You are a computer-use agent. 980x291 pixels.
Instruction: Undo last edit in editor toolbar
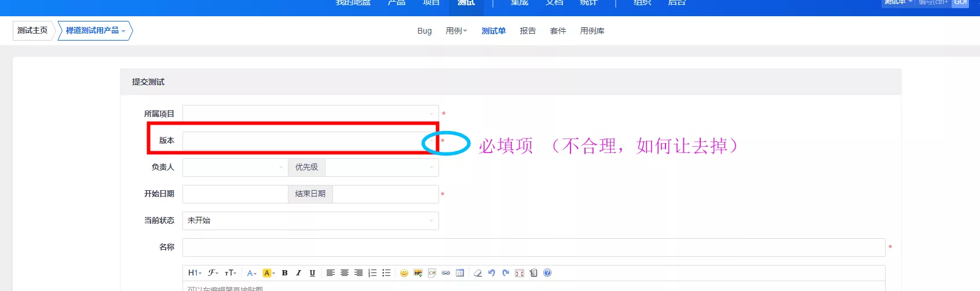492,273
